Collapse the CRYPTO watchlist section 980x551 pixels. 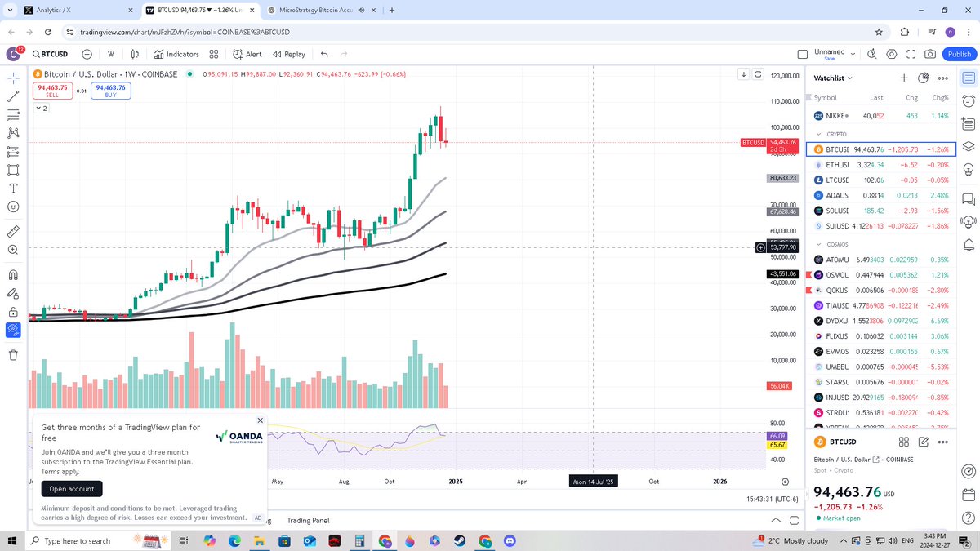point(819,134)
